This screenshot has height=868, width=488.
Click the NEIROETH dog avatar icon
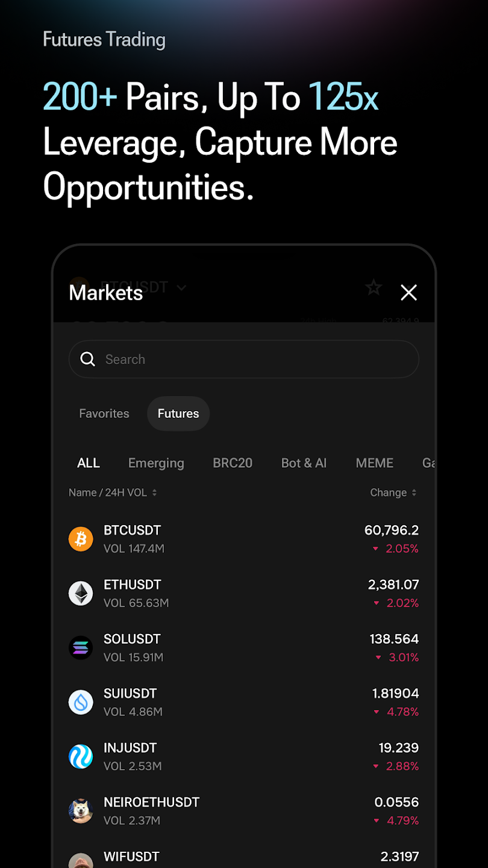[81, 811]
